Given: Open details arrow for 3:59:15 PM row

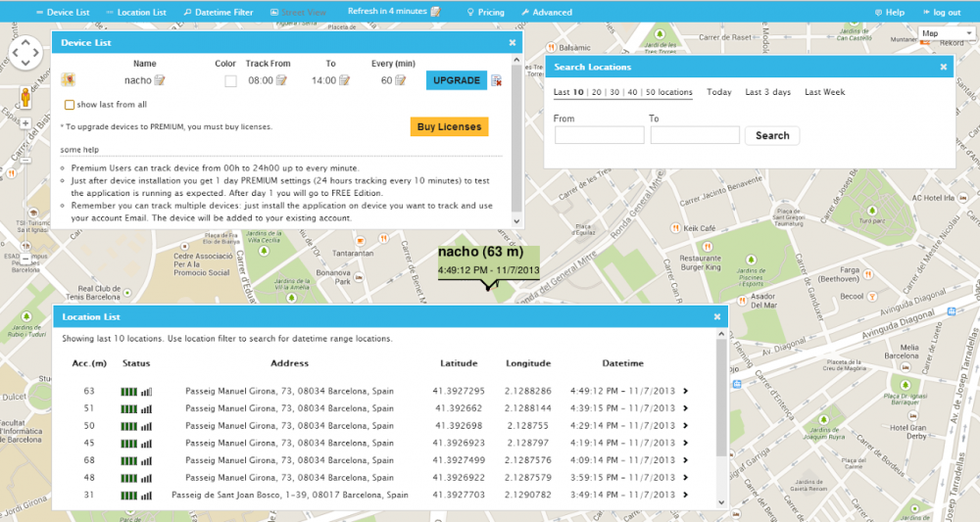Looking at the screenshot, I should click(686, 478).
